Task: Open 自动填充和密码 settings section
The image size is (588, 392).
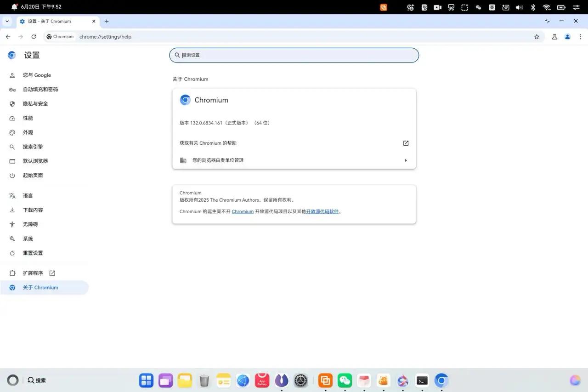Action: [45, 90]
